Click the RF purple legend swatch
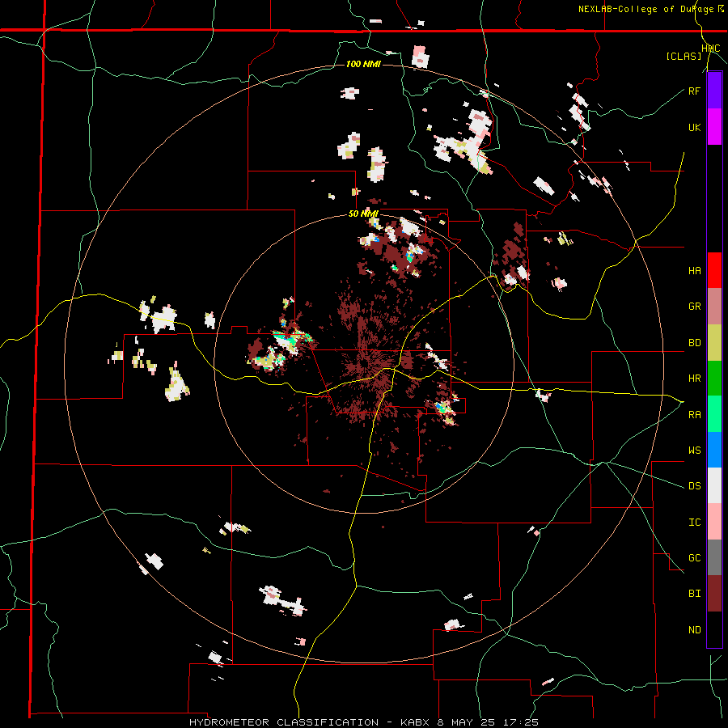Image resolution: width=728 pixels, height=728 pixels. coord(714,91)
